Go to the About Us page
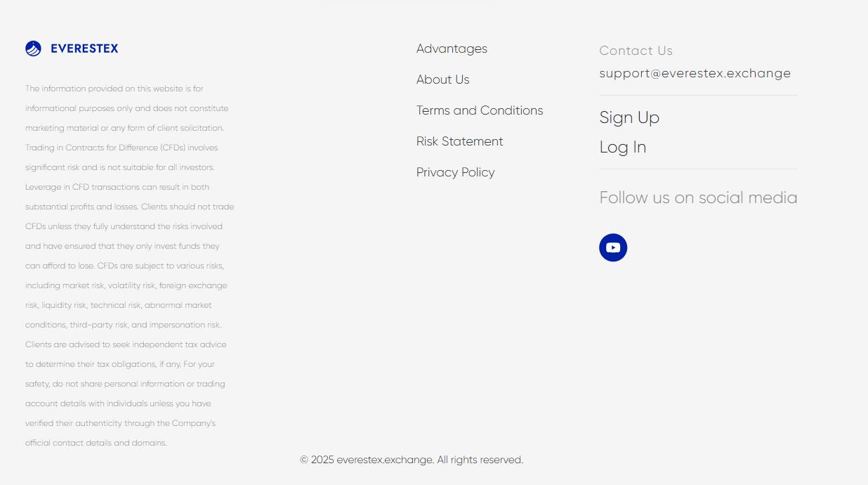 [x=442, y=79]
